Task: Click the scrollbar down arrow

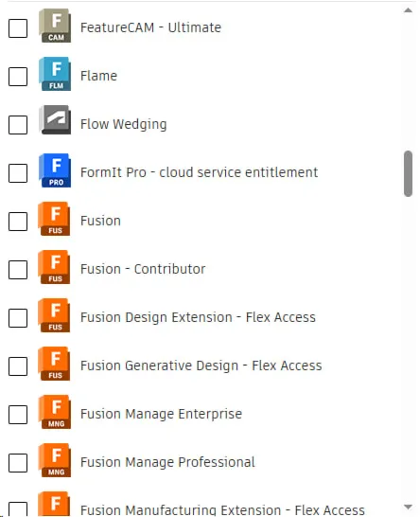Action: [408, 507]
